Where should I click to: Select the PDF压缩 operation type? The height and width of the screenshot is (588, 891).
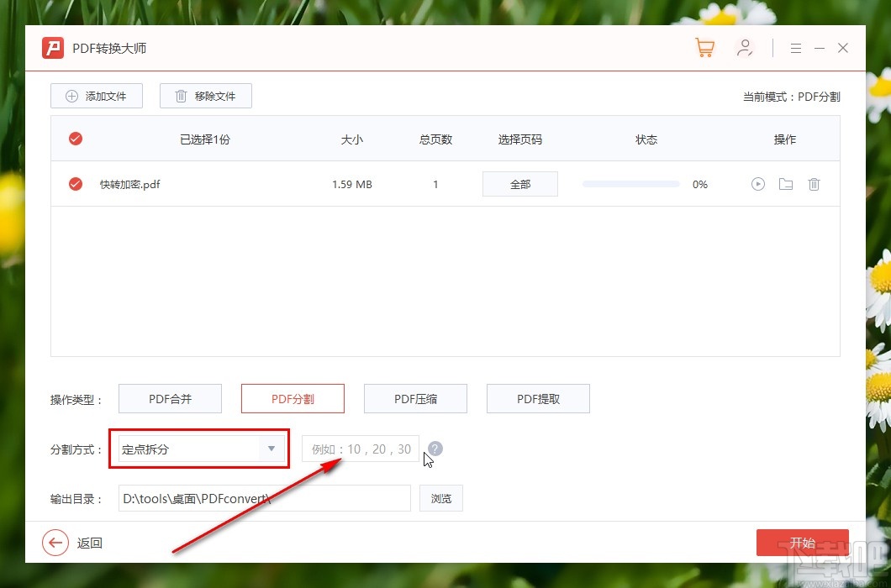415,398
